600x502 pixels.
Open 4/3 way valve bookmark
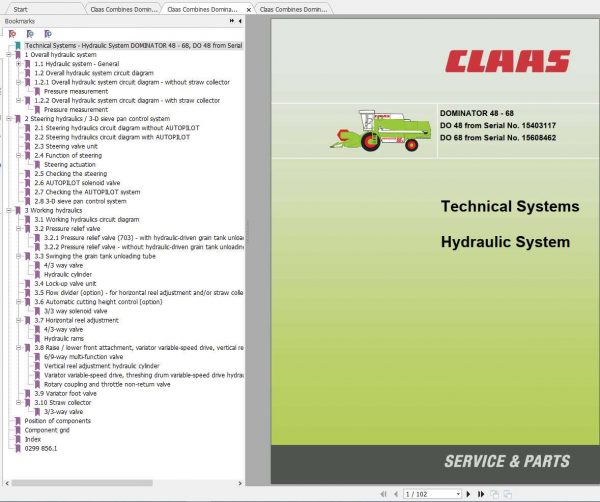(x=63, y=265)
